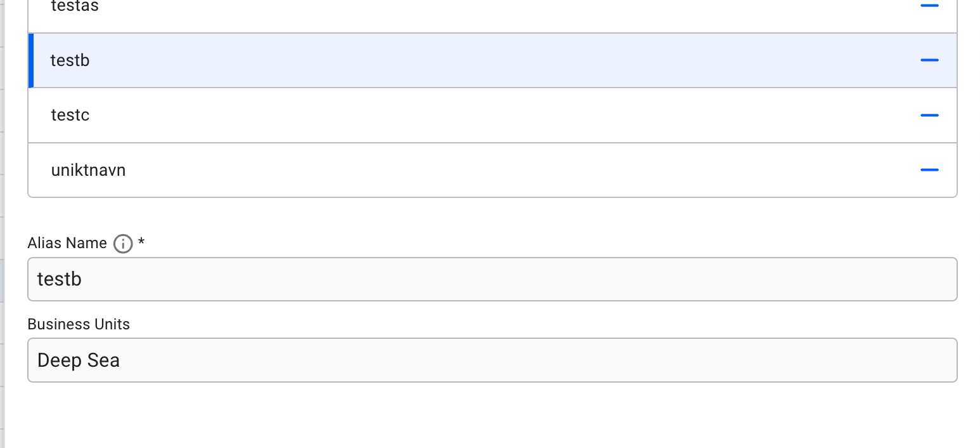The height and width of the screenshot is (448, 980).
Task: Open info tooltip next to Alias Name
Action: point(122,244)
